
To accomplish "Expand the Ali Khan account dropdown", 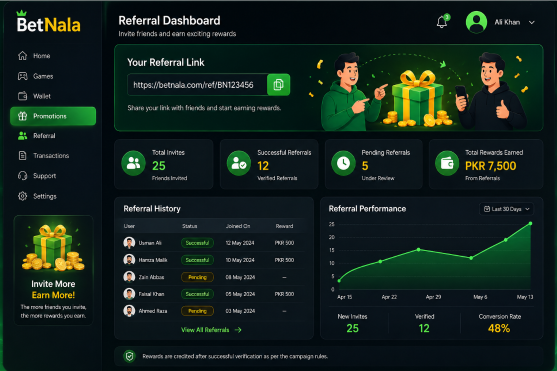I will [531, 22].
